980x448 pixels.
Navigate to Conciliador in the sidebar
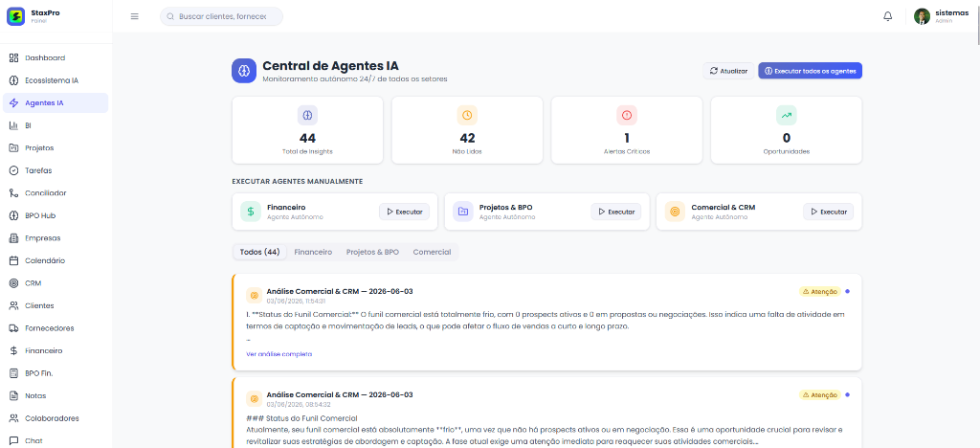pos(56,193)
